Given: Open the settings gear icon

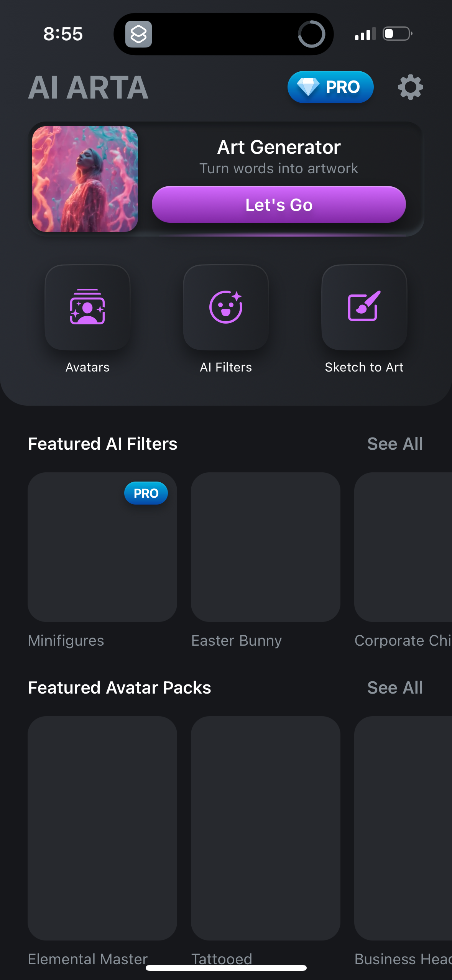Looking at the screenshot, I should (x=410, y=87).
